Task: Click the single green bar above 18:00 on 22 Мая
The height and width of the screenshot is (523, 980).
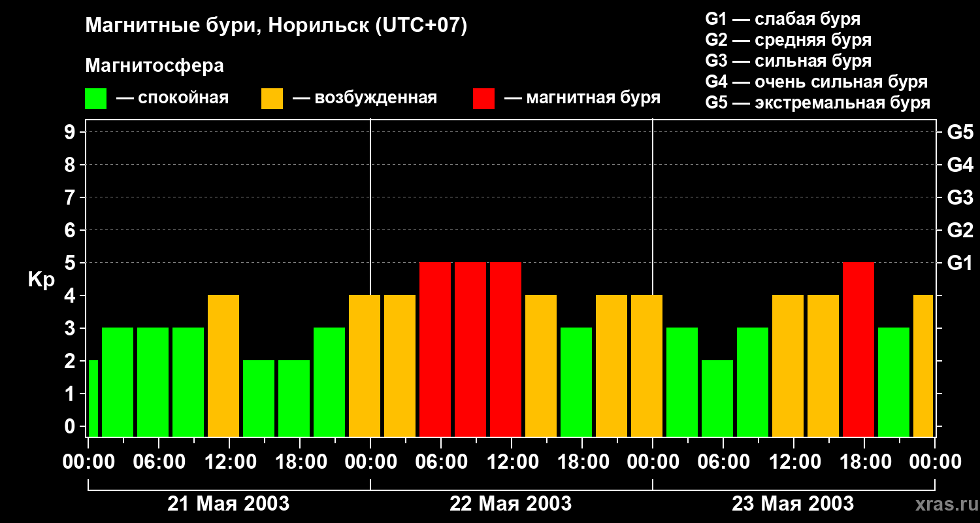Action: pos(576,382)
